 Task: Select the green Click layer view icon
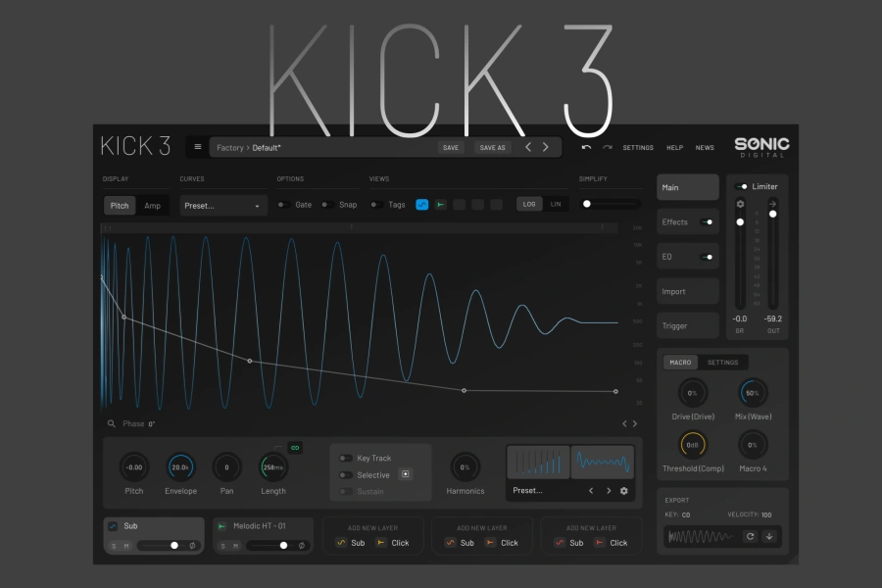[440, 205]
